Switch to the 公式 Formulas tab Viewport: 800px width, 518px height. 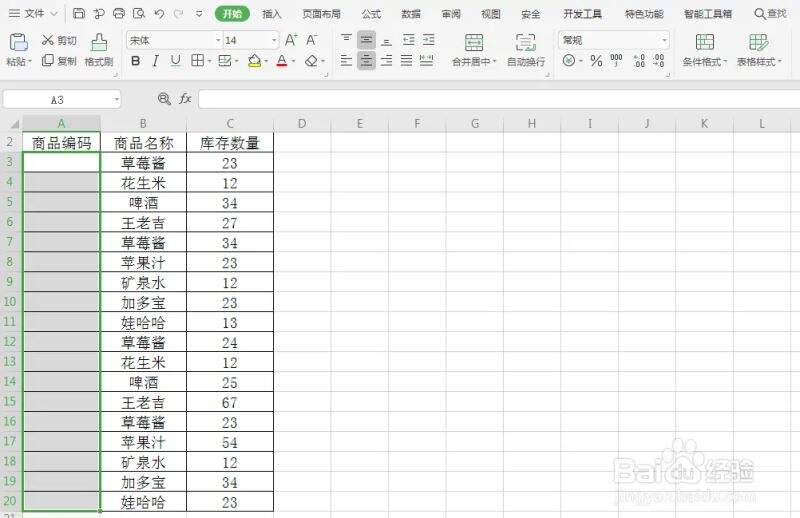371,14
